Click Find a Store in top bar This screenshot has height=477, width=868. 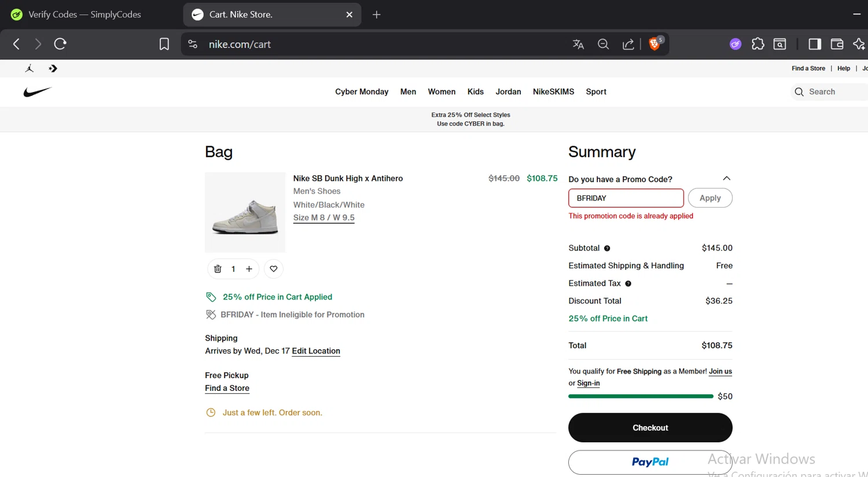pos(808,68)
